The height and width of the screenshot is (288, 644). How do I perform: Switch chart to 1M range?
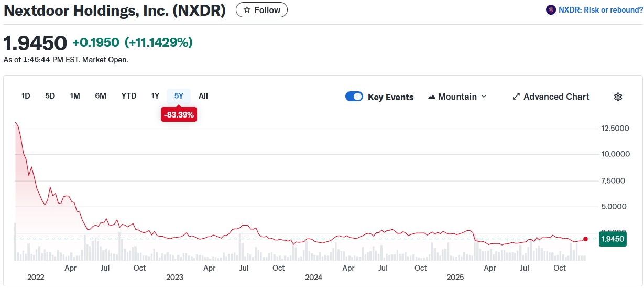(x=75, y=95)
